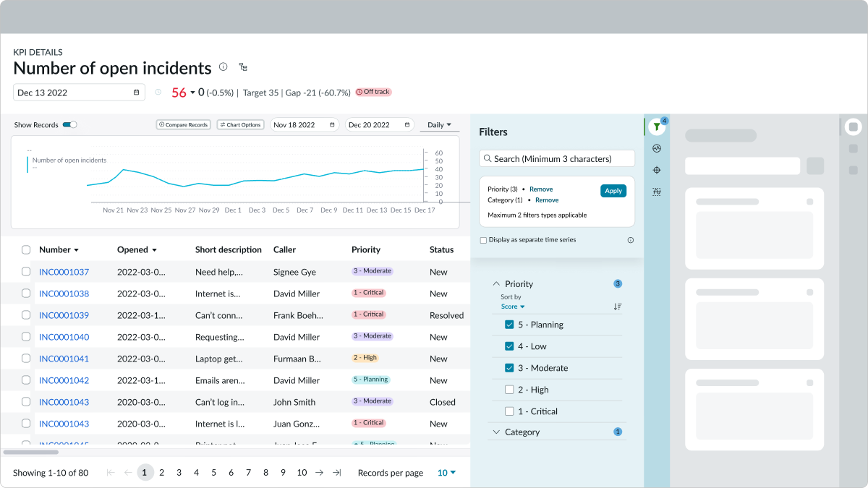Open calendar icon in Dec 13 2022 field
The image size is (868, 488).
point(136,93)
